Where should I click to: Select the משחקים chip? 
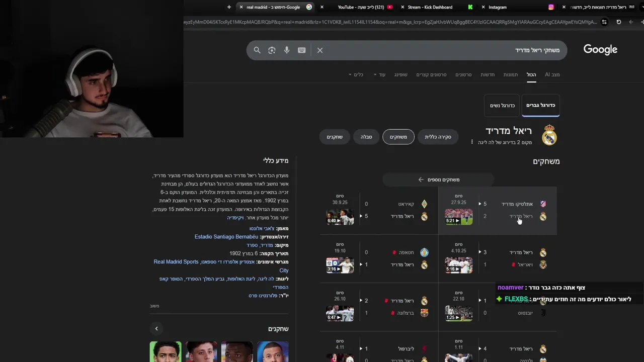[x=398, y=137]
